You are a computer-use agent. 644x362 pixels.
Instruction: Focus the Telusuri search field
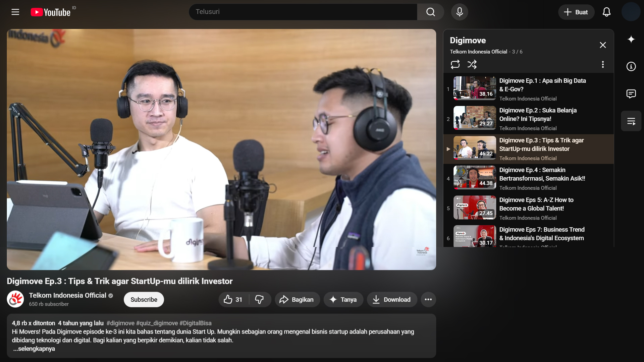(x=303, y=12)
